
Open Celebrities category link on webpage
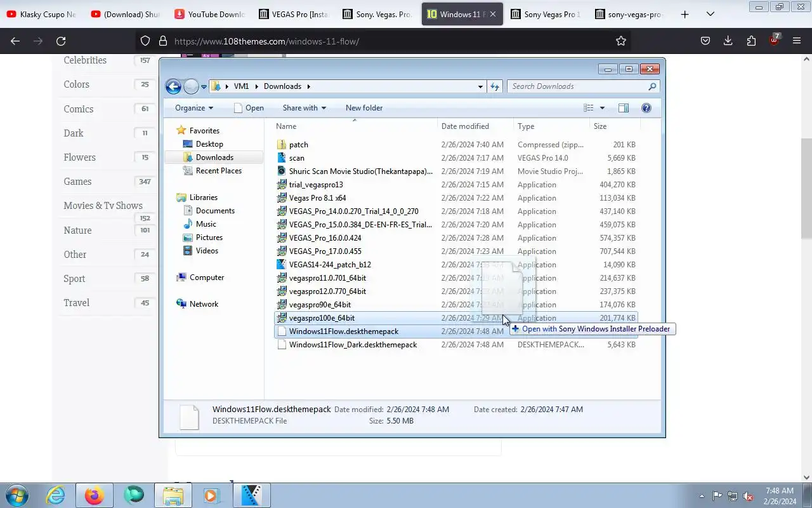[x=85, y=60]
